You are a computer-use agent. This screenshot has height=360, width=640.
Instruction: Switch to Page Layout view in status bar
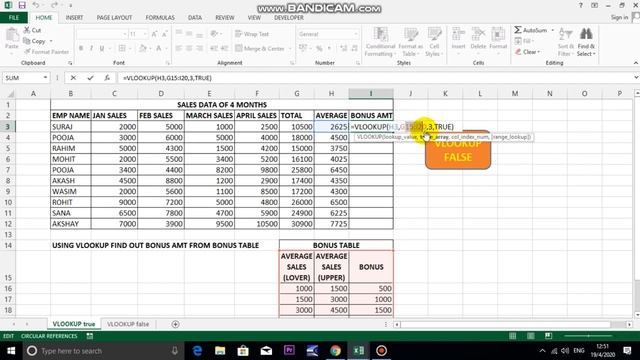tap(531, 336)
